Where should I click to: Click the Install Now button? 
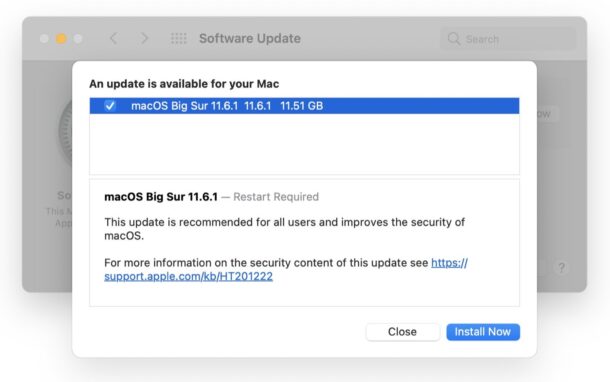pos(483,332)
